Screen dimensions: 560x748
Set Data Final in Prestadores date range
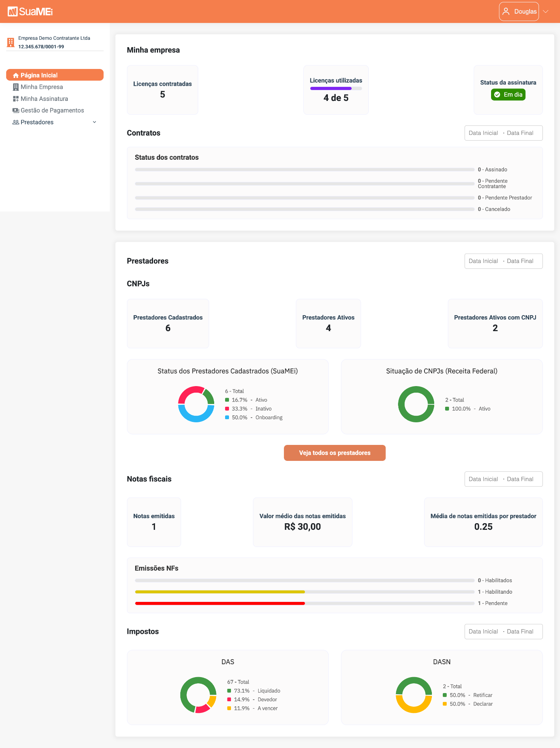pyautogui.click(x=520, y=261)
